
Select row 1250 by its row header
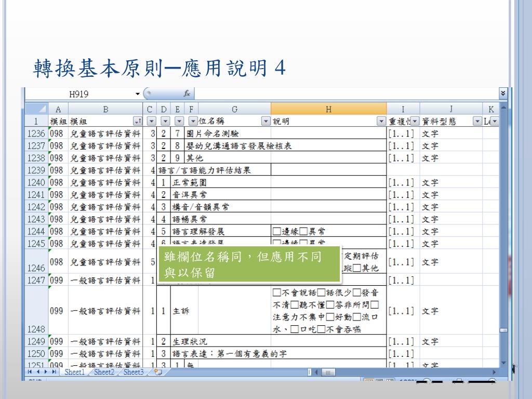click(36, 353)
